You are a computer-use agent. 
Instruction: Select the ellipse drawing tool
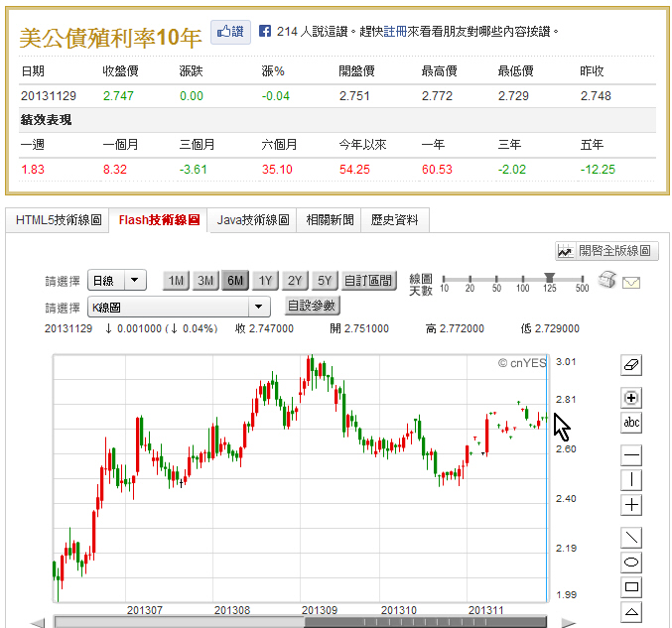(x=631, y=563)
